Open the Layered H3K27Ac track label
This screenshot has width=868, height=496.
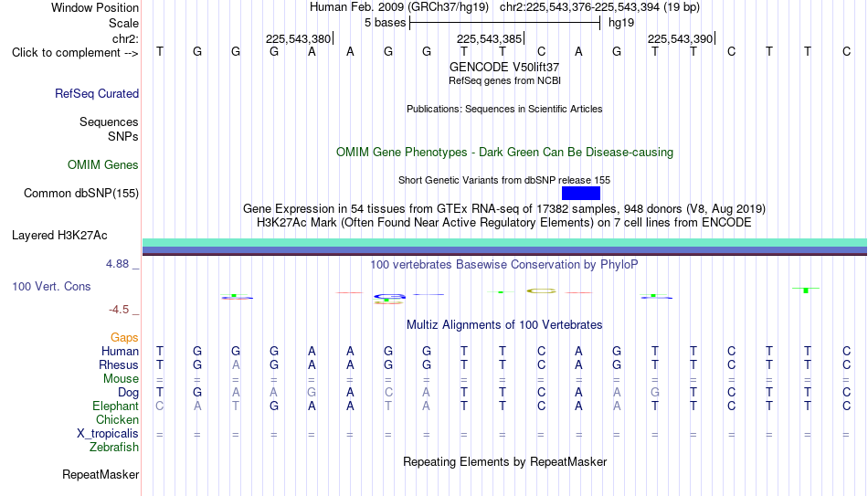[59, 236]
